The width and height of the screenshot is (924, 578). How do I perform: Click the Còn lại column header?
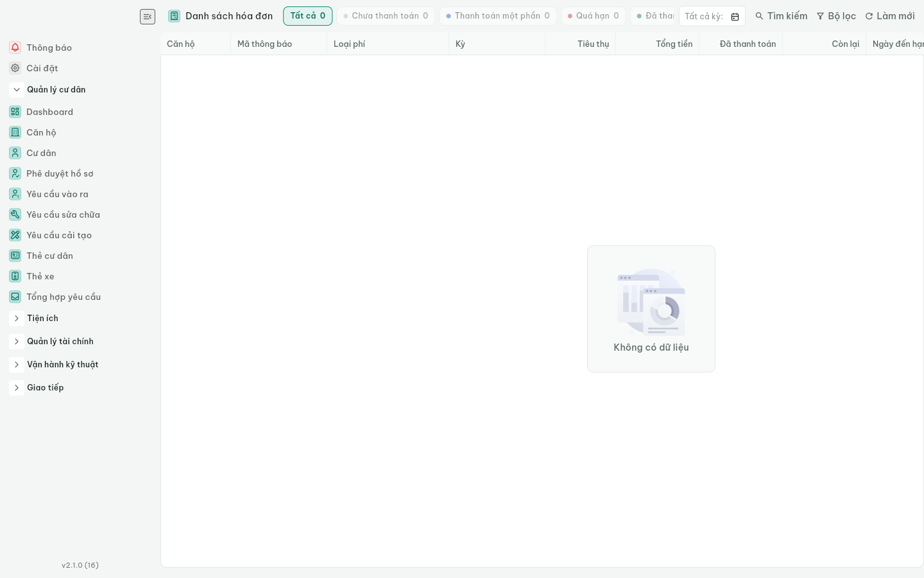click(825, 44)
